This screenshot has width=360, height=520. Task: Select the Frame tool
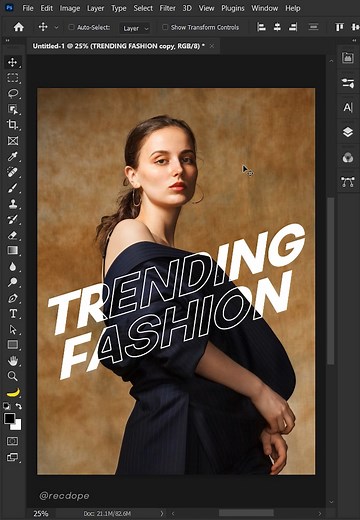click(13, 141)
